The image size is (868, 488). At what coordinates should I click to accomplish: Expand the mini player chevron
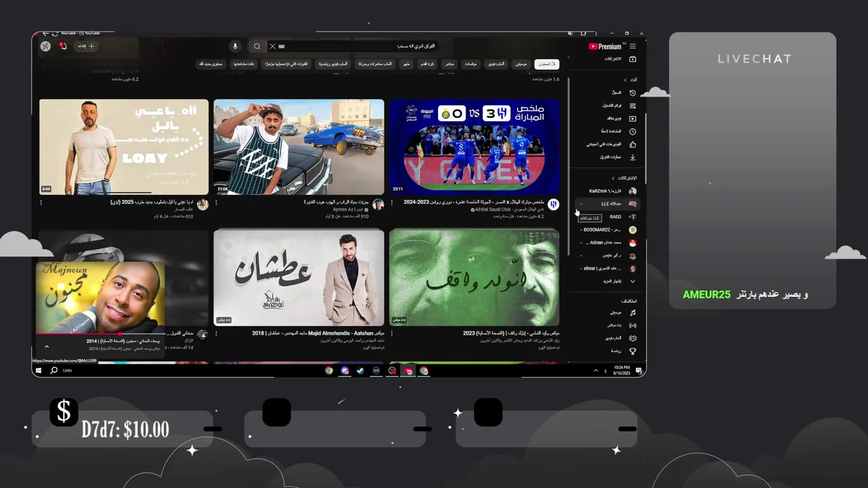(x=47, y=346)
